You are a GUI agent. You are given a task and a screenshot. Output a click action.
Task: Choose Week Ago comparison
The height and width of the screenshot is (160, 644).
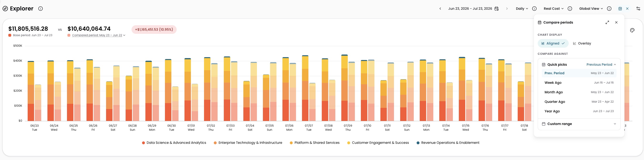579,83
